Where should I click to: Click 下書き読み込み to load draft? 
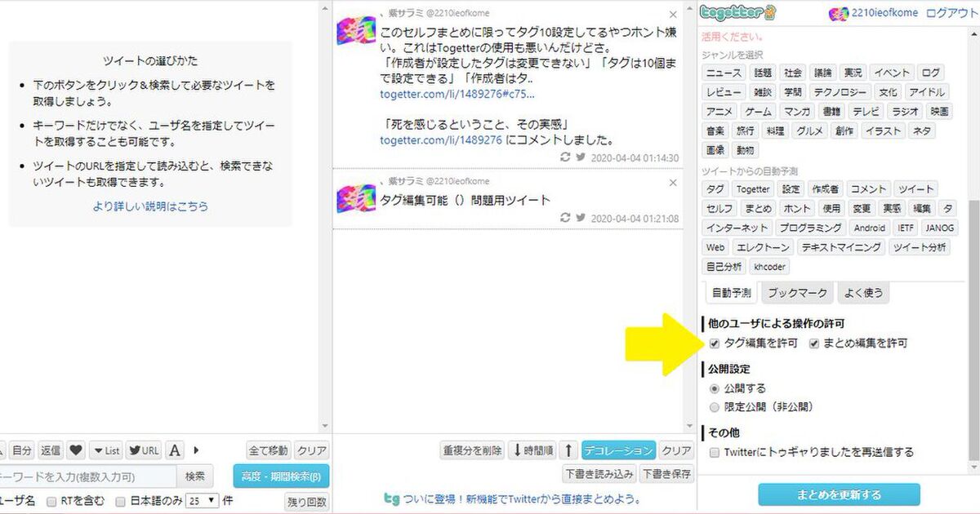[599, 473]
